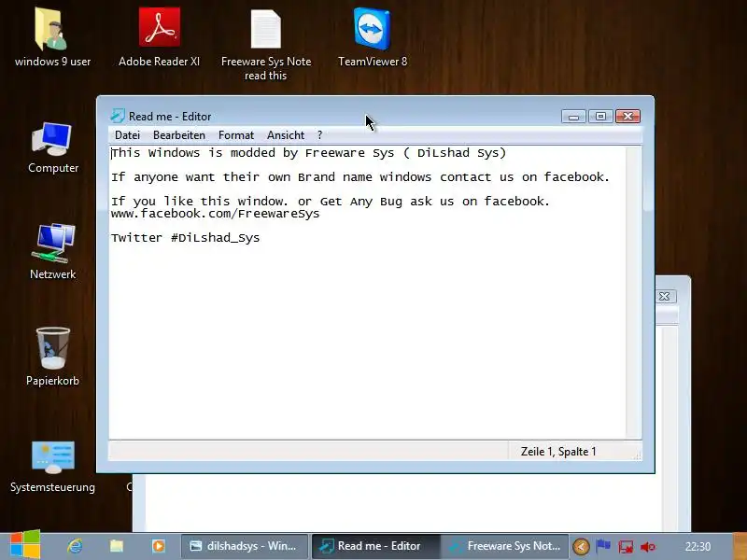Open the Papierkorb recycle bin

click(52, 357)
